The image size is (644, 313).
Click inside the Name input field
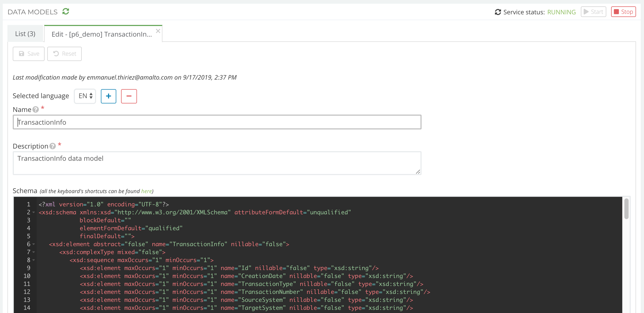point(212,122)
